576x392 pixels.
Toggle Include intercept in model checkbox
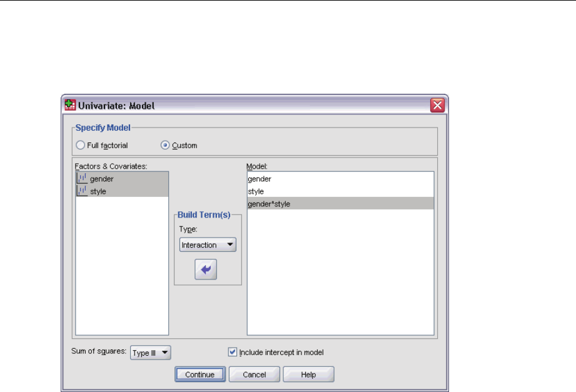233,352
